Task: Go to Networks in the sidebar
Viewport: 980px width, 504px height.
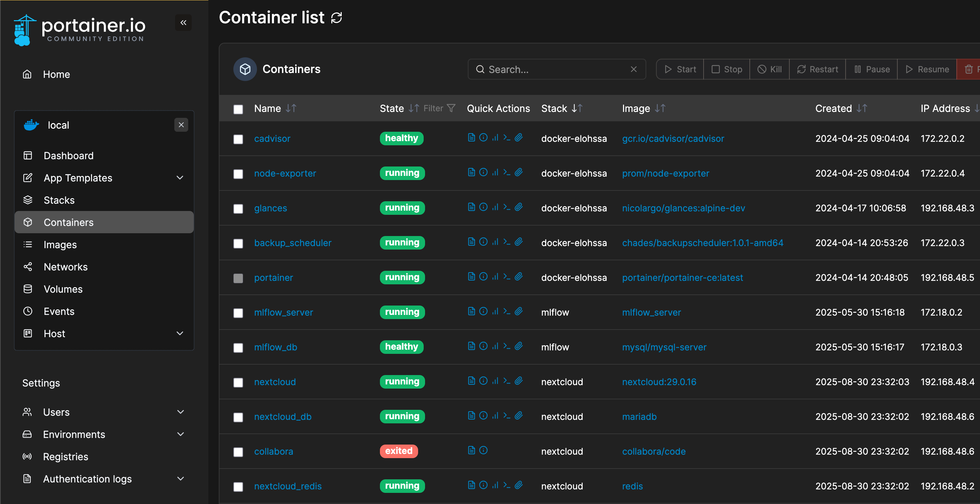Action: [x=65, y=267]
